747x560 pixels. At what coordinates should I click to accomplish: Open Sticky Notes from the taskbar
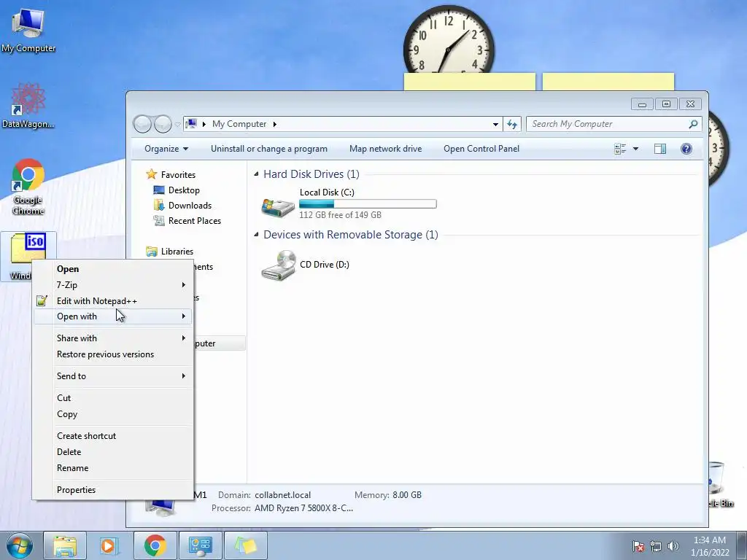click(245, 545)
